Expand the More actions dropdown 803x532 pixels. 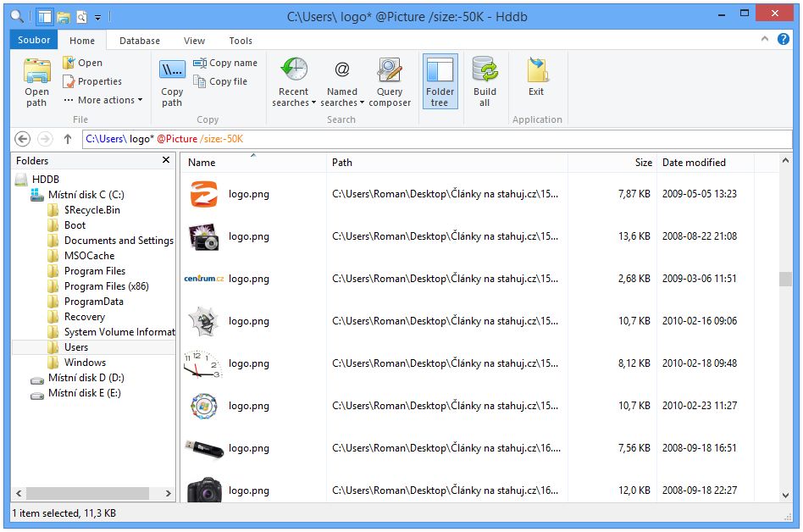click(x=103, y=100)
